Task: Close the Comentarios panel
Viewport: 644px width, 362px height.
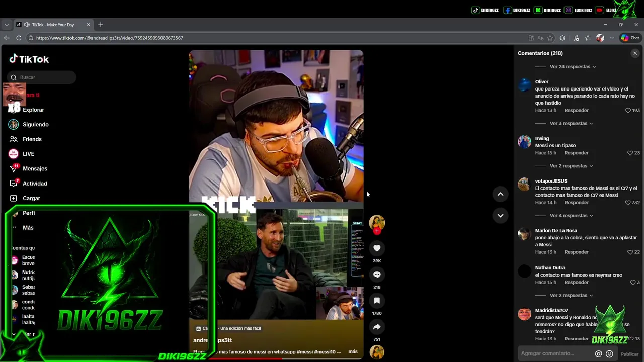Action: coord(635,53)
